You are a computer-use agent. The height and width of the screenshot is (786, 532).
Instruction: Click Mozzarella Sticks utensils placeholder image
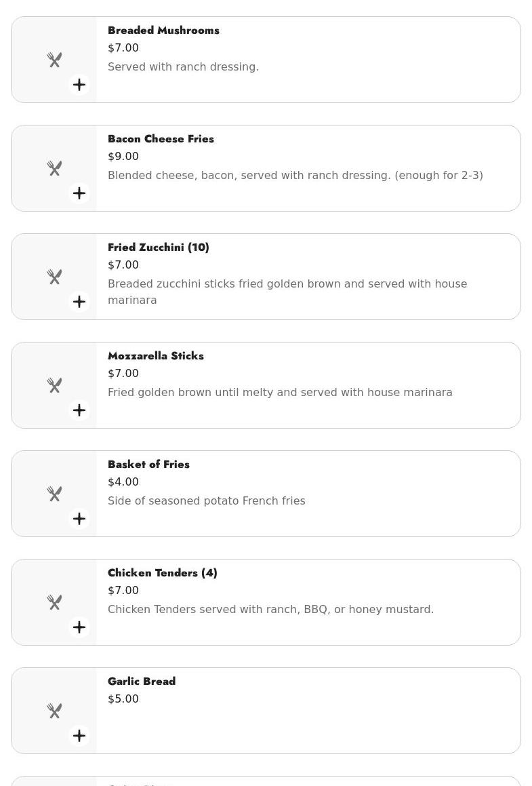tap(54, 385)
